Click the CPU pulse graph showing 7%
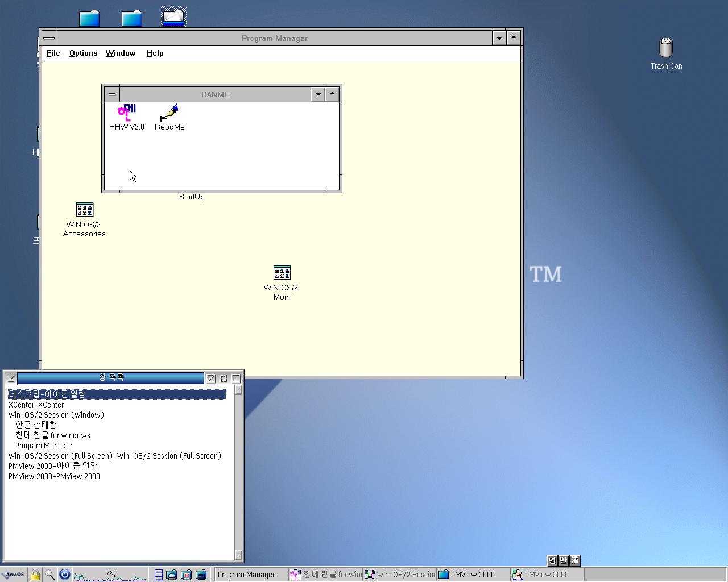 click(x=110, y=575)
